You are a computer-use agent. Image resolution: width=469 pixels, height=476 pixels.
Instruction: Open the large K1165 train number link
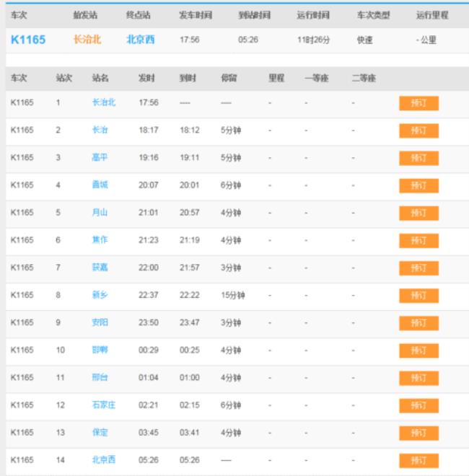click(28, 40)
